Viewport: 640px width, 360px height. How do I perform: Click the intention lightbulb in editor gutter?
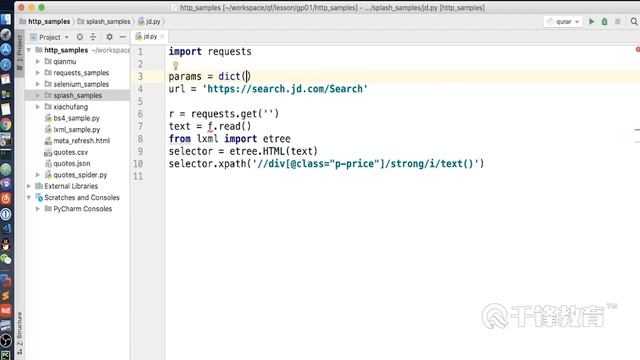(x=176, y=65)
